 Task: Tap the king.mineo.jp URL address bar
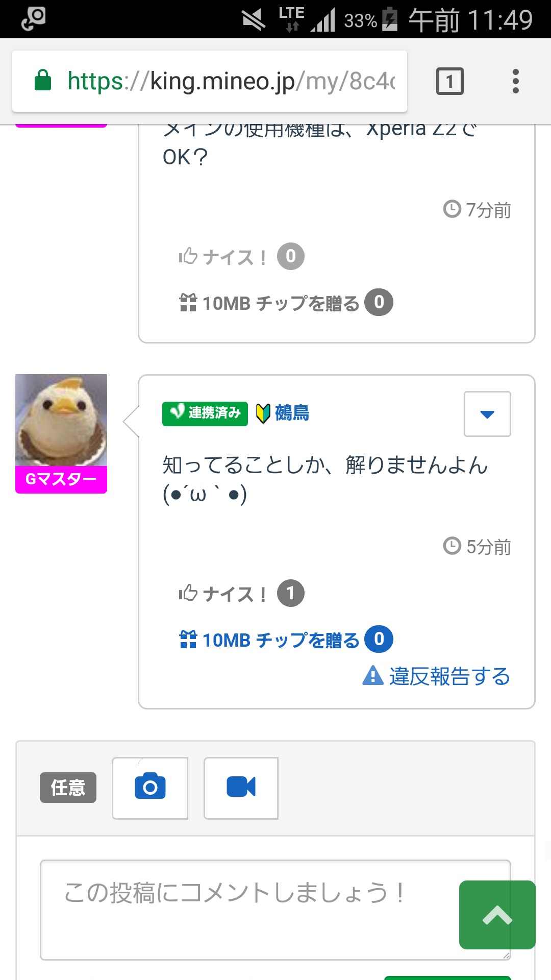point(231,81)
